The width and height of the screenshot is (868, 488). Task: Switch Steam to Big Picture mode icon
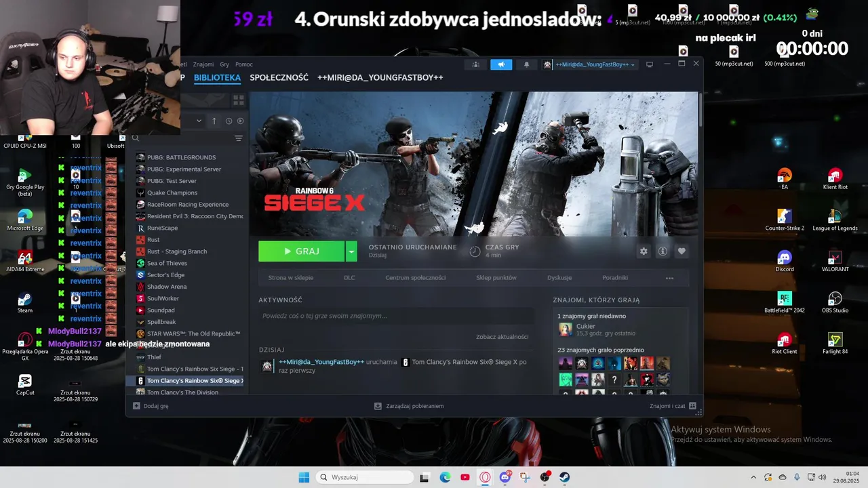tap(649, 64)
